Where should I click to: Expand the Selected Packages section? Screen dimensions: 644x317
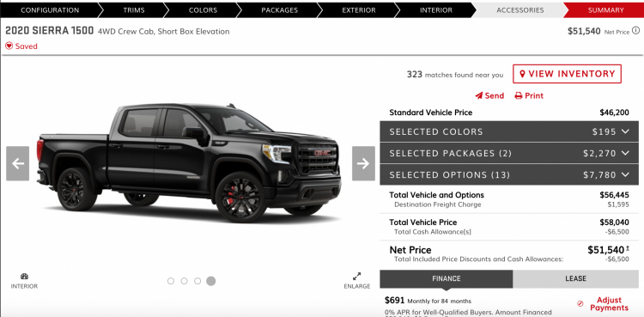[x=509, y=154]
